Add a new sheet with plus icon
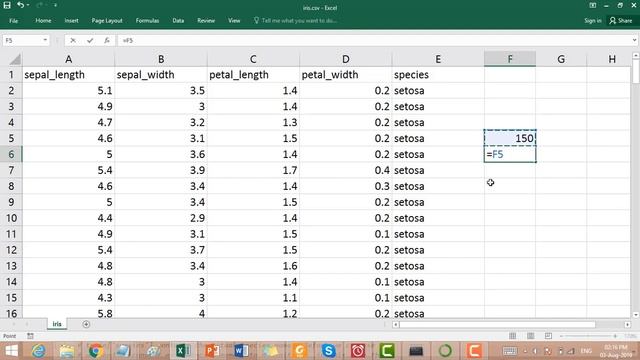640x360 pixels. [86, 324]
